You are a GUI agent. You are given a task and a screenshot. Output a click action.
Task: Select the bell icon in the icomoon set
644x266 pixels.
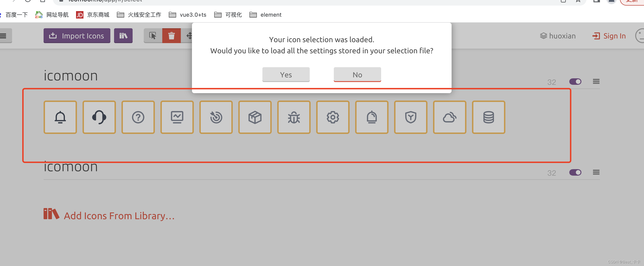coord(60,117)
